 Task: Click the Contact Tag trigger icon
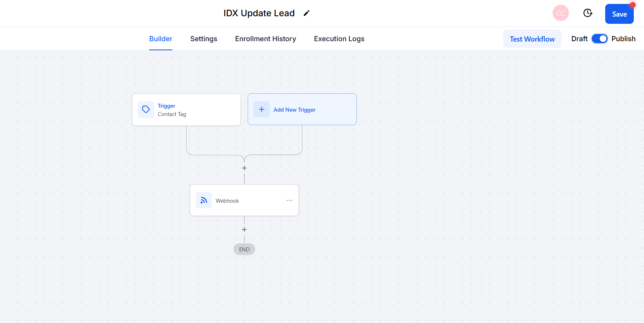tap(146, 110)
